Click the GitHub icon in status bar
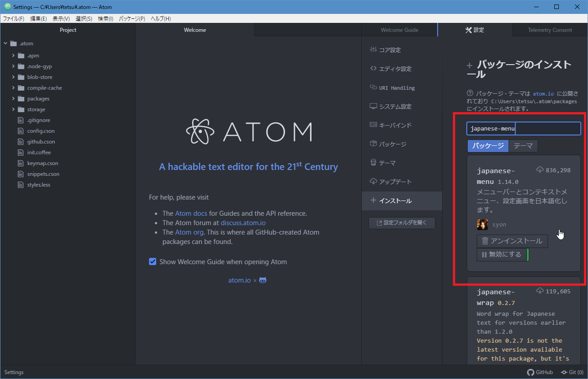The height and width of the screenshot is (379, 588). click(x=531, y=372)
